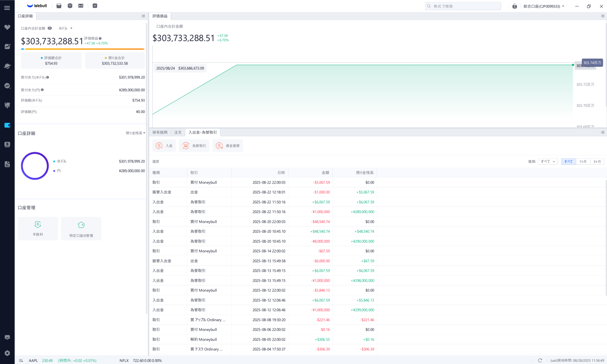Click the 資金振替 fund transfer button
607x364 pixels.
point(228,146)
